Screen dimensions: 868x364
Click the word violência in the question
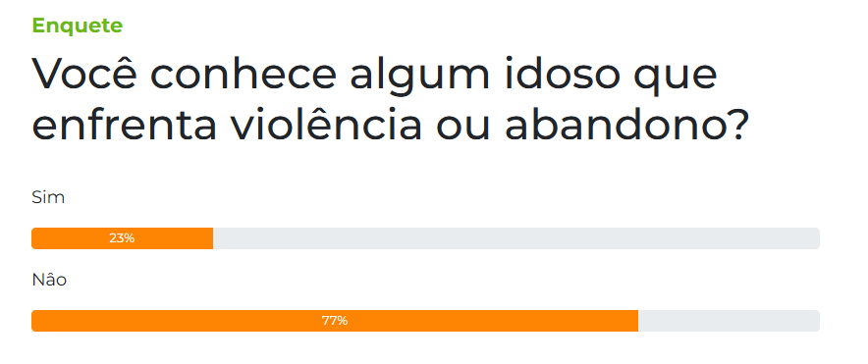pyautogui.click(x=327, y=125)
